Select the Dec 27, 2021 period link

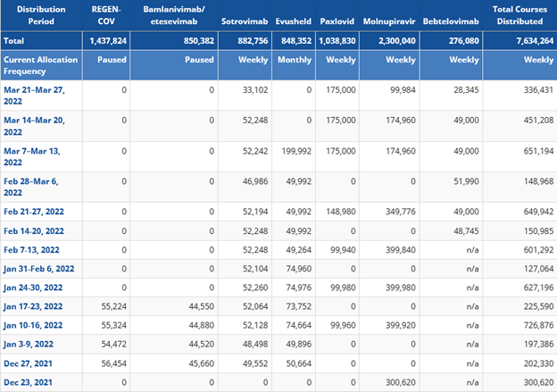29,363
